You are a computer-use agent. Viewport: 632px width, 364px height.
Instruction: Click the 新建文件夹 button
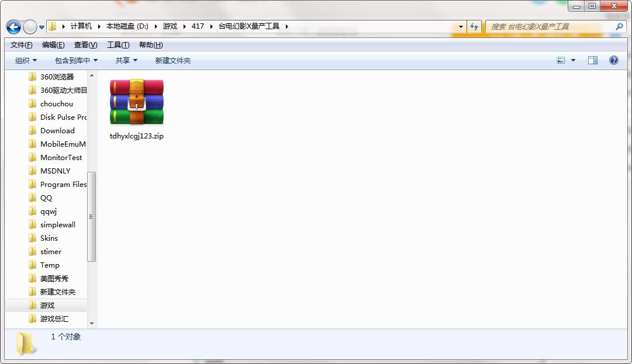click(173, 60)
